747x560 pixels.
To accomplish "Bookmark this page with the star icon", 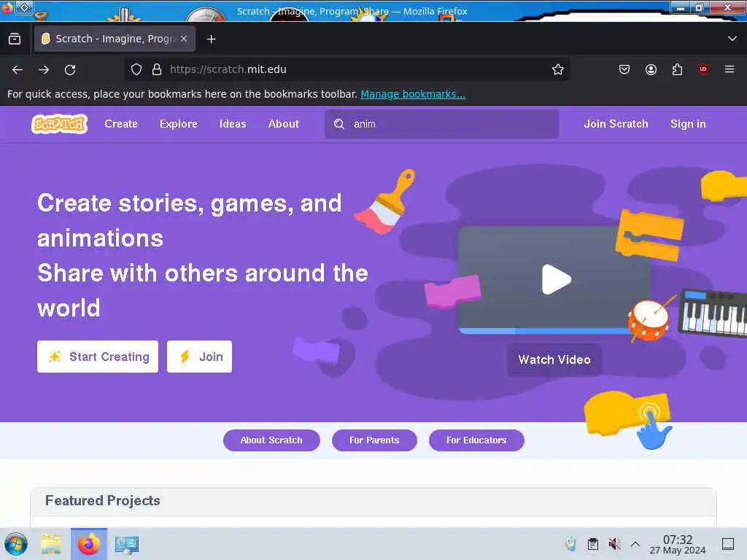I will point(558,69).
